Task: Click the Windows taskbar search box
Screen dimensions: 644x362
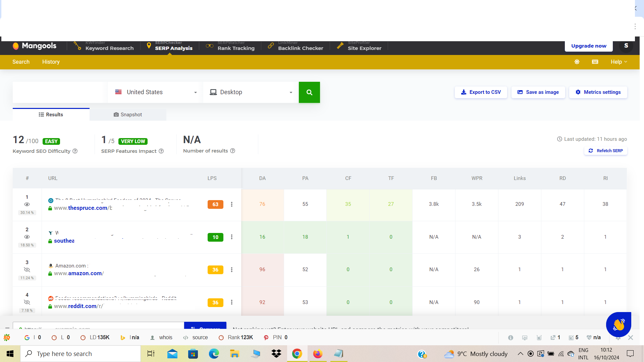Action: (80, 354)
